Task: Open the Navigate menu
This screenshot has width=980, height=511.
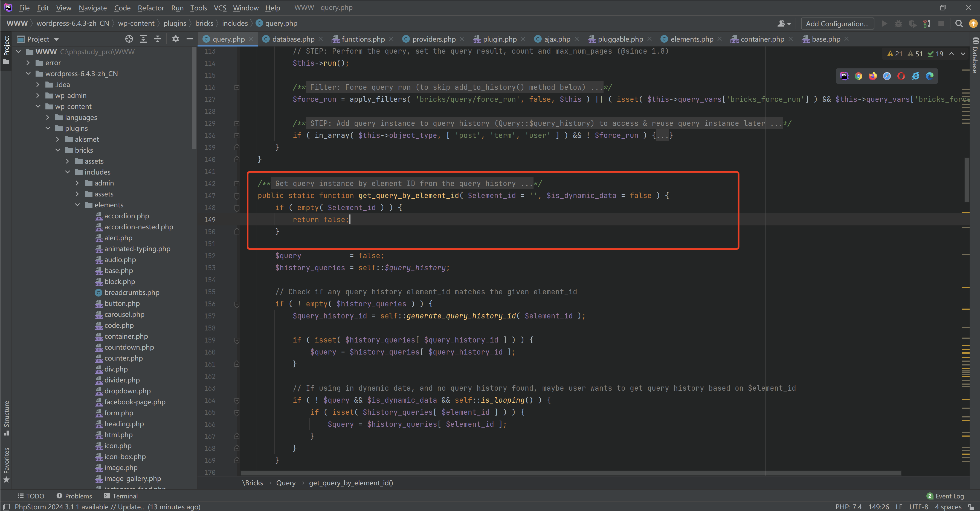Action: coord(92,8)
